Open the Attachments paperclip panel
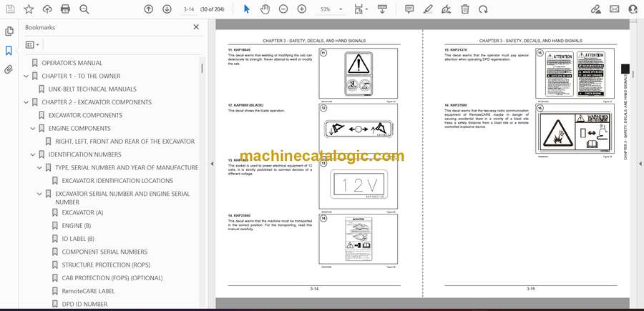 9,69
